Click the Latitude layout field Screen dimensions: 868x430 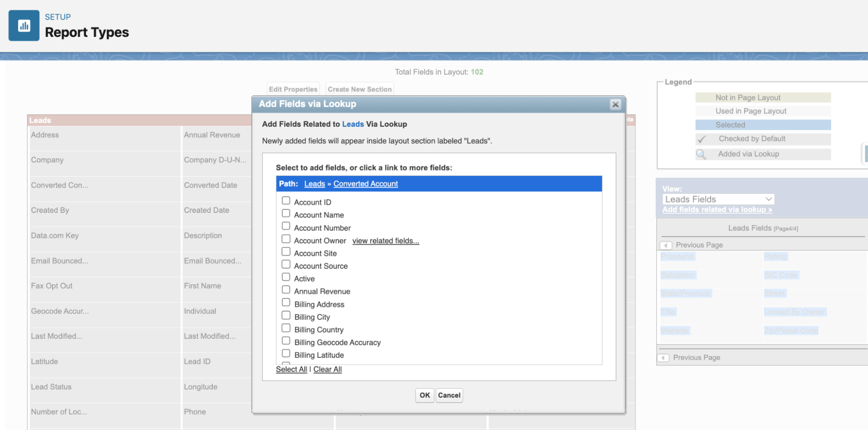105,365
